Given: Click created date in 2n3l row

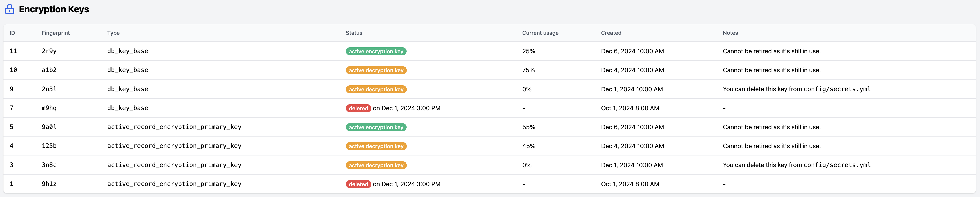Looking at the screenshot, I should point(632,89).
